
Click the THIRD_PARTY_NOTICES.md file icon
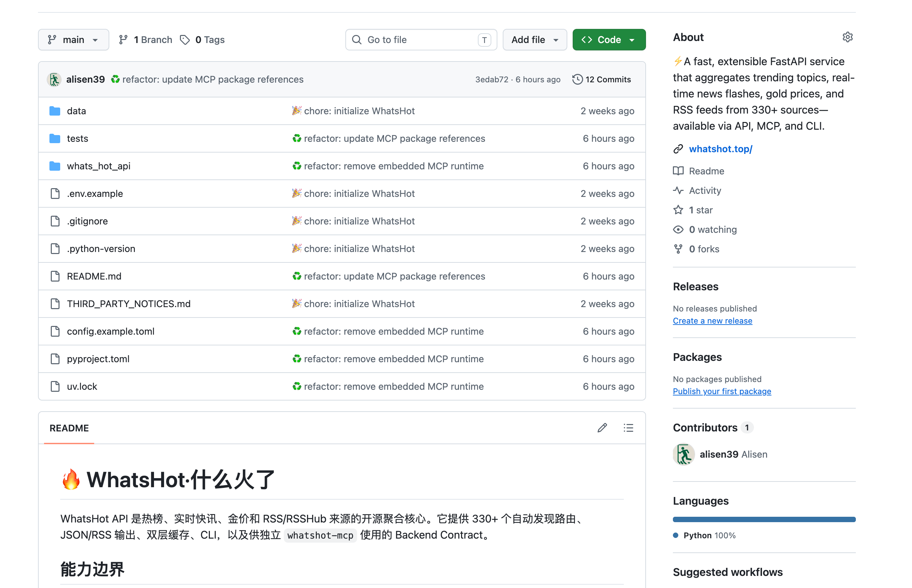coord(55,303)
